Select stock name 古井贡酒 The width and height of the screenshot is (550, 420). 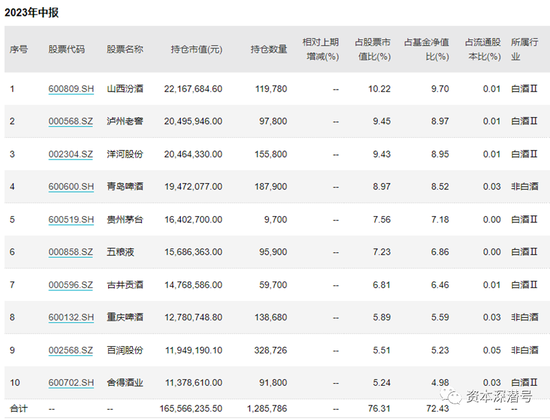pyautogui.click(x=125, y=285)
